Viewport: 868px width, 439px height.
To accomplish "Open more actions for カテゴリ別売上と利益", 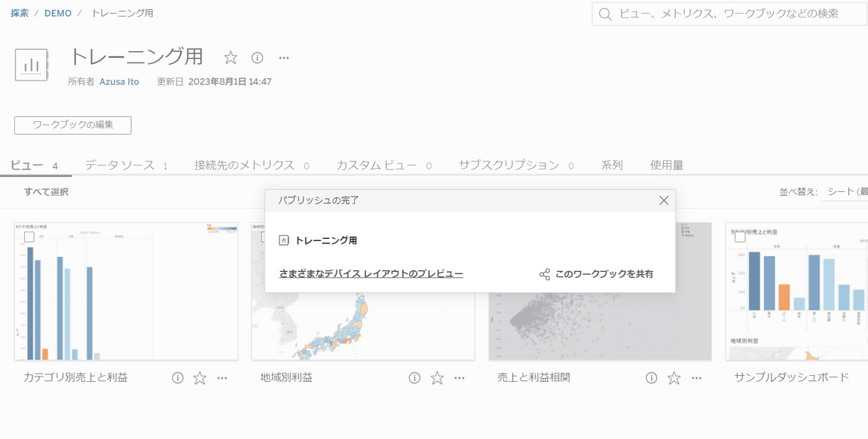I will [x=222, y=377].
